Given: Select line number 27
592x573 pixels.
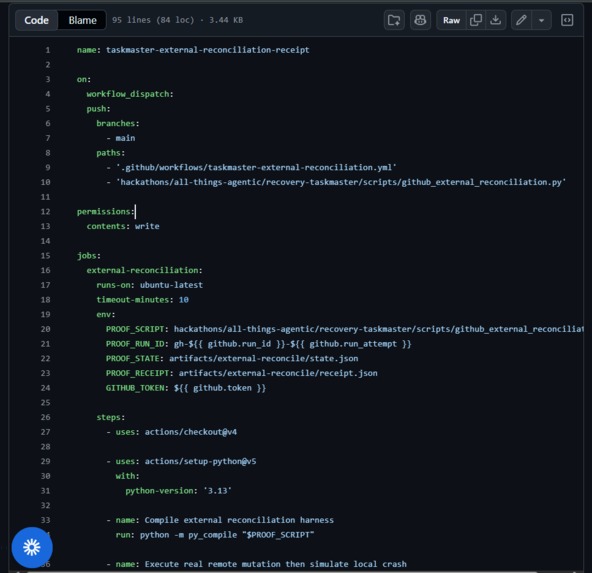Looking at the screenshot, I should coord(45,432).
